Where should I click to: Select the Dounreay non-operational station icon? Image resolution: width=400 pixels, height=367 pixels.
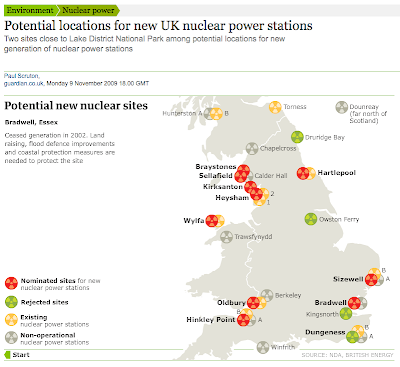point(342,107)
